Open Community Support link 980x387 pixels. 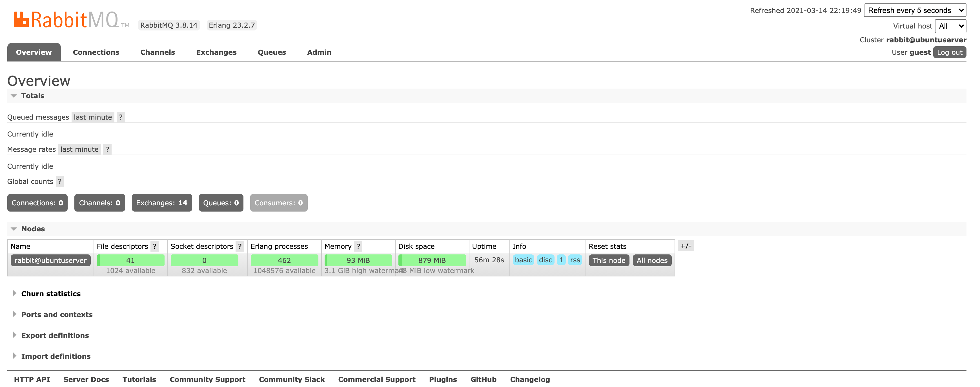[207, 380]
